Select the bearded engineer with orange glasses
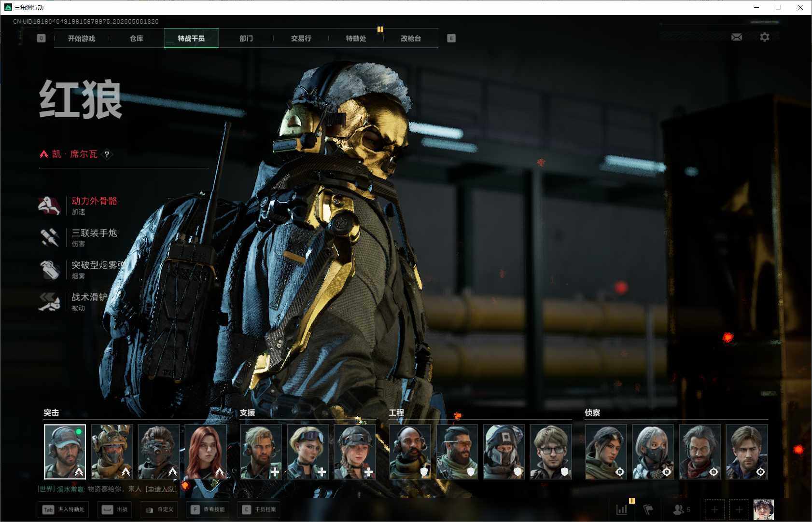The image size is (812, 522). (457, 452)
